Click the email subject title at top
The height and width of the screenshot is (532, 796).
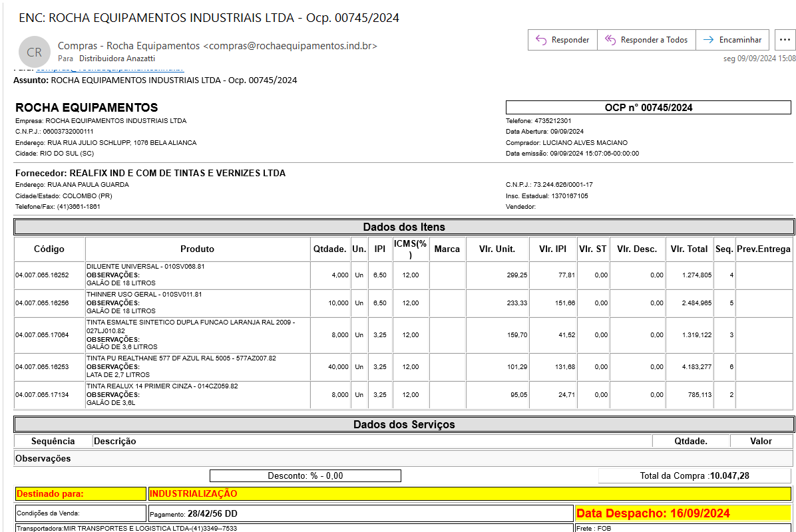[209, 18]
